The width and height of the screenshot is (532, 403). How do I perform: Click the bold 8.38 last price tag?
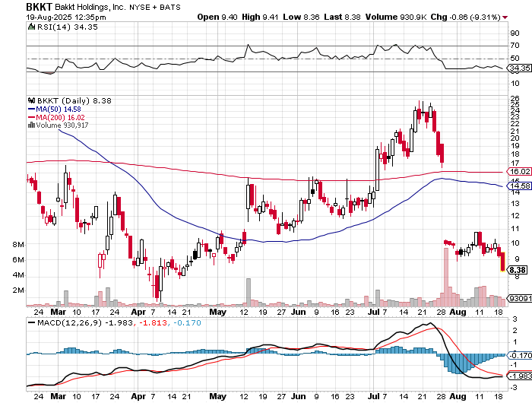click(x=518, y=270)
